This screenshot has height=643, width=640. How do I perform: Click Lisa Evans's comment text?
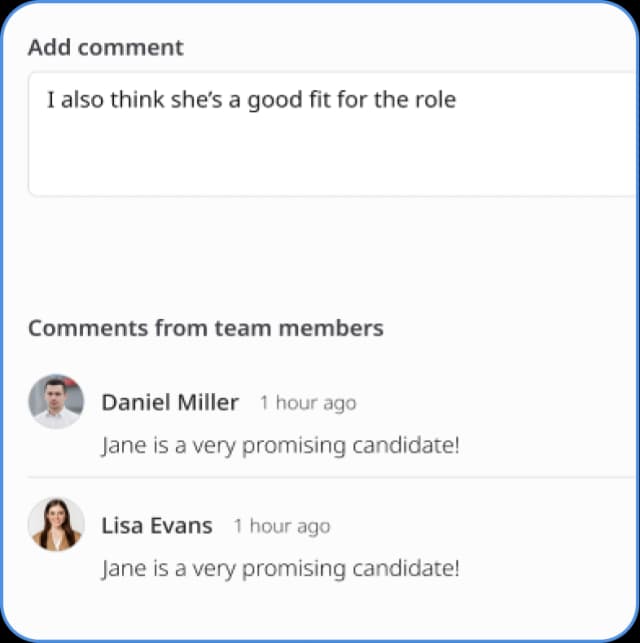[x=280, y=568]
